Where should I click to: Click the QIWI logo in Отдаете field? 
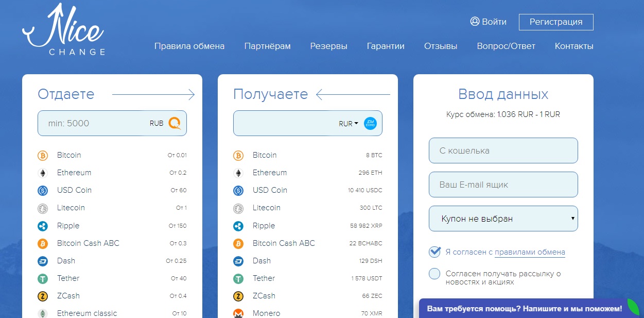tap(175, 123)
